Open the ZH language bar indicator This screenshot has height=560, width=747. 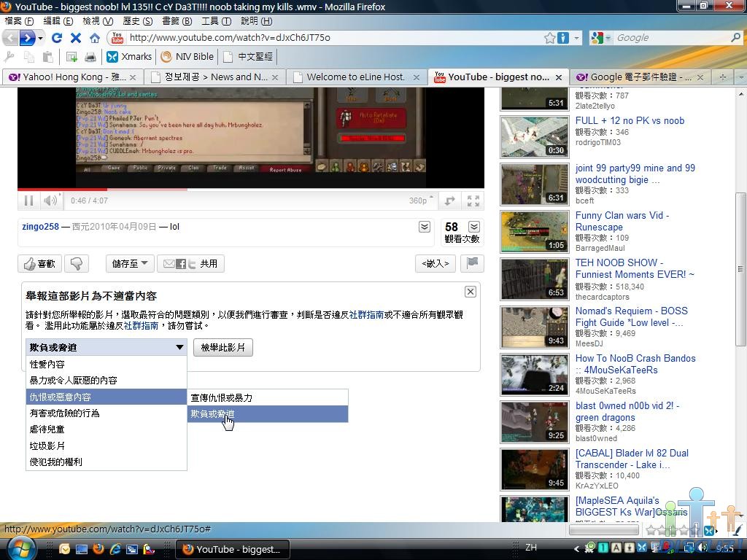(x=531, y=548)
